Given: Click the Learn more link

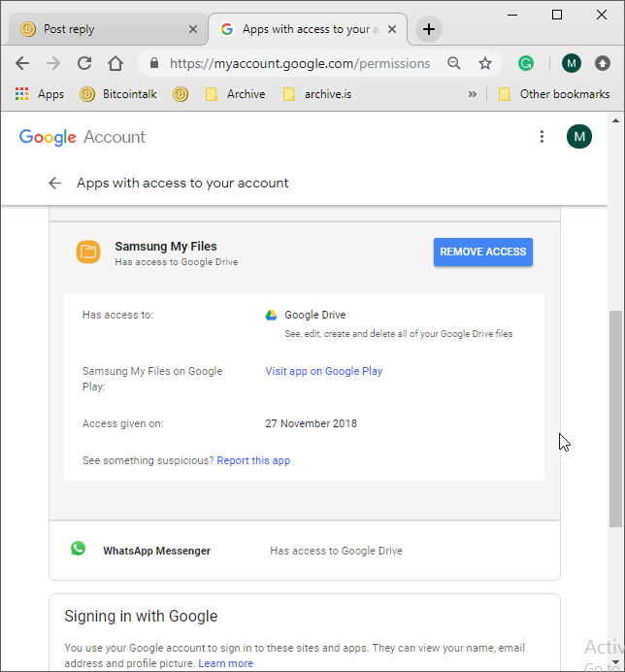Looking at the screenshot, I should point(225,663).
